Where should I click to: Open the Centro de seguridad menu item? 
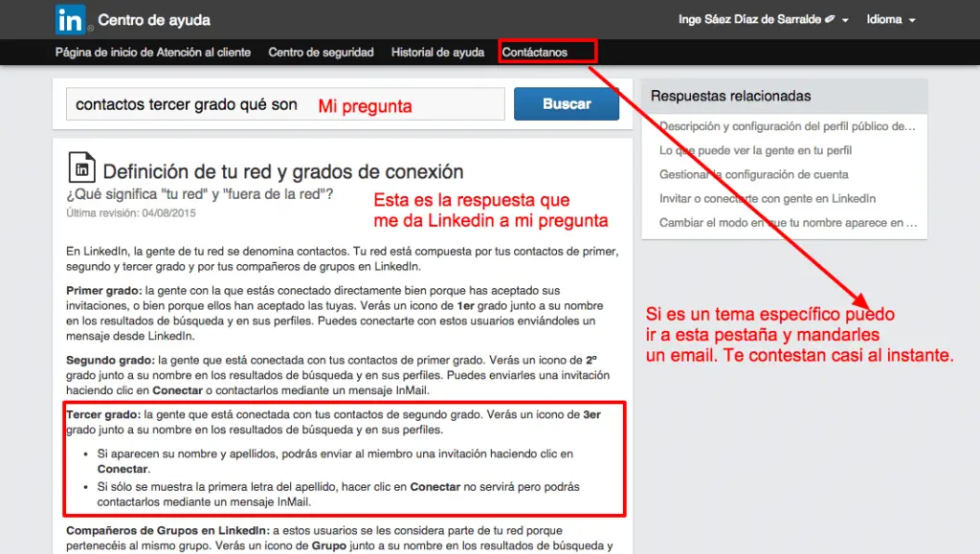click(322, 53)
